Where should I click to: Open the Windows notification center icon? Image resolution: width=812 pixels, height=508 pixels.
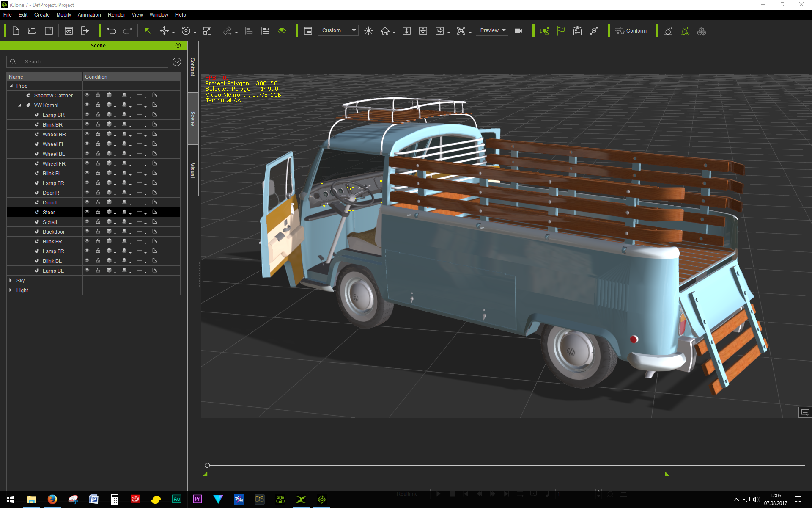tap(798, 500)
